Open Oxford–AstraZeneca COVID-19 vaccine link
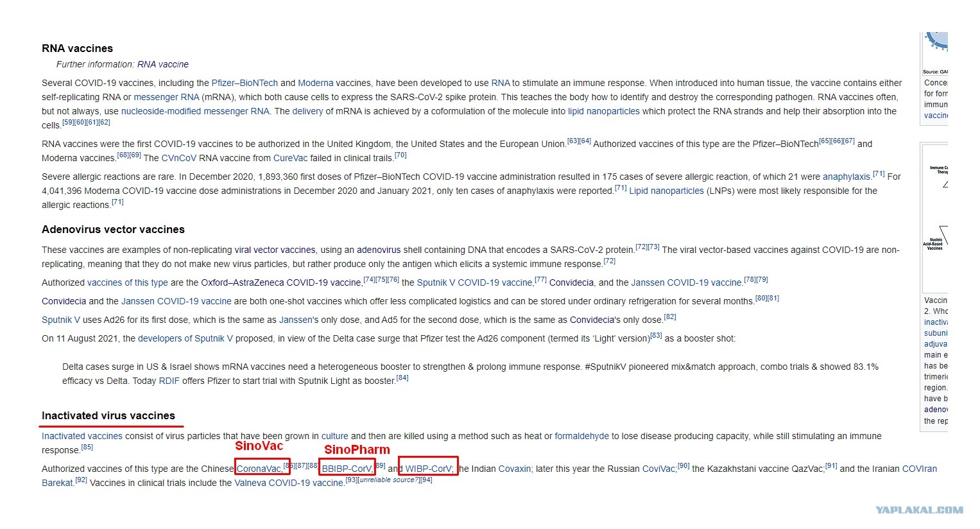 point(281,282)
